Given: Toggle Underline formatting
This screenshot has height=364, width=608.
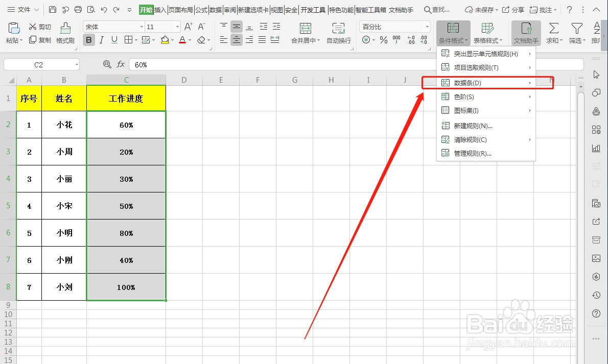Looking at the screenshot, I should click(x=114, y=40).
